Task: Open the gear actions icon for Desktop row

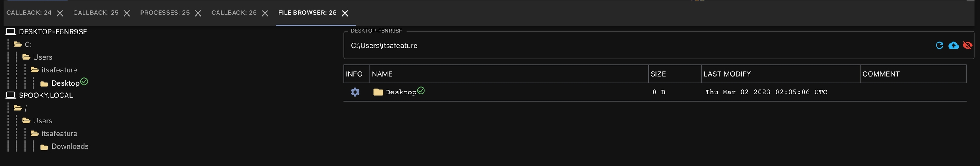Action: 355,92
